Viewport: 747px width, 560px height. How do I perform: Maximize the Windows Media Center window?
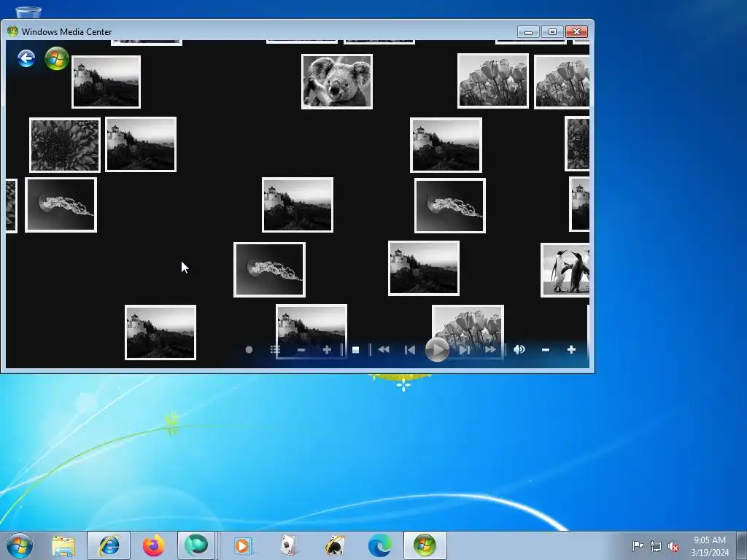click(553, 32)
